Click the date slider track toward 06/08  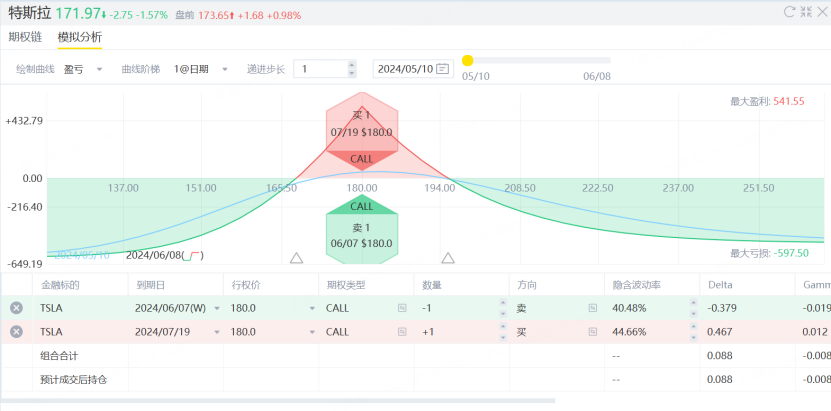click(541, 60)
